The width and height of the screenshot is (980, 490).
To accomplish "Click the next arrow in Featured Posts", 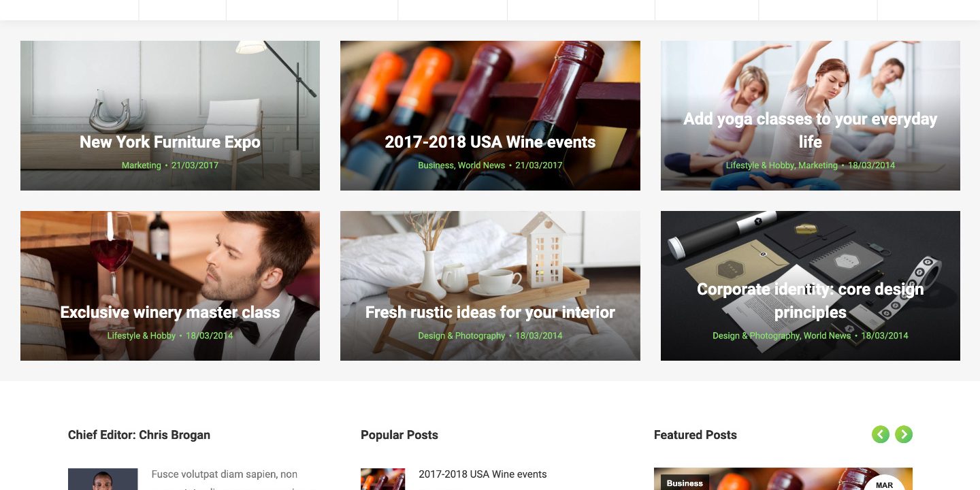I will tap(904, 434).
